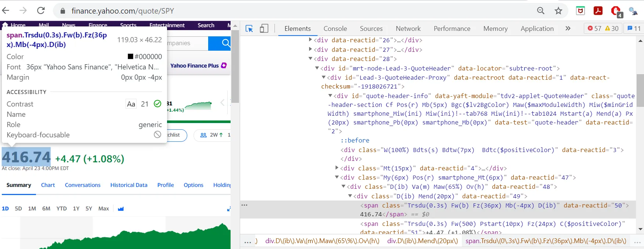
Task: Switch to the Network tab
Action: [408, 29]
